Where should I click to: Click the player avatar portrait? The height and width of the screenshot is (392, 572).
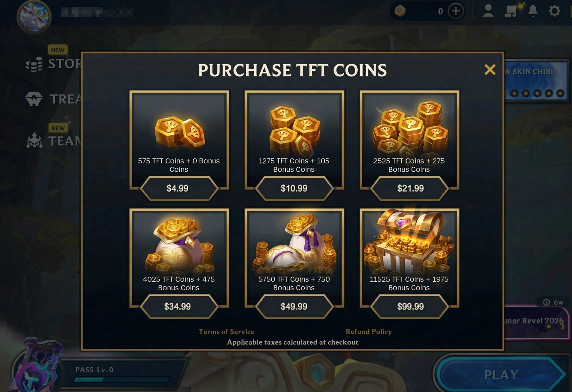pyautogui.click(x=34, y=17)
